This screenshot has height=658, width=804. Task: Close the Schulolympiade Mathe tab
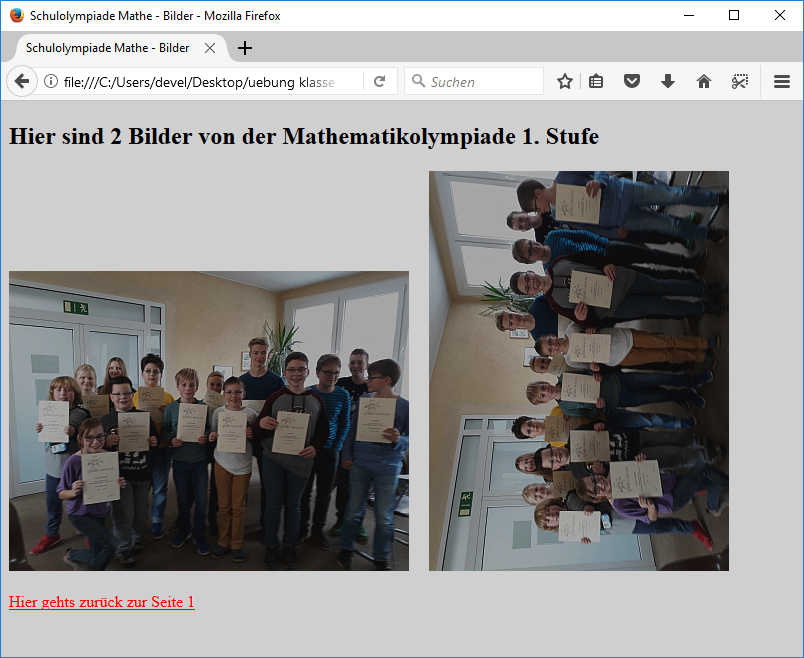click(210, 48)
